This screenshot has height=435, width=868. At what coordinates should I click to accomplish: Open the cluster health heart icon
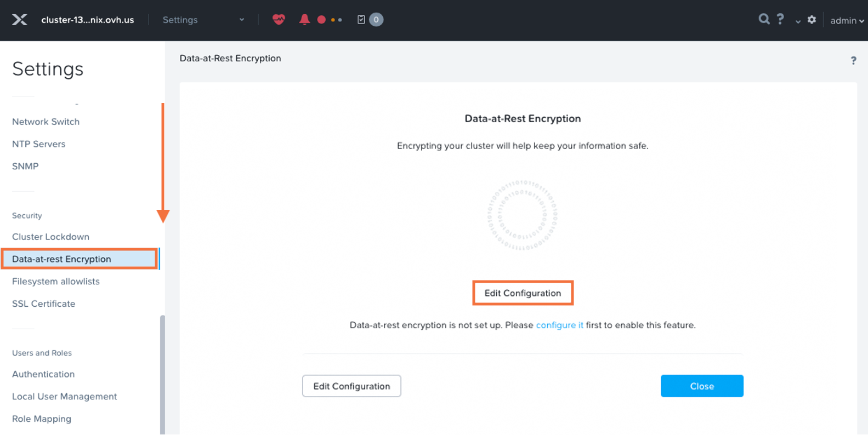279,20
